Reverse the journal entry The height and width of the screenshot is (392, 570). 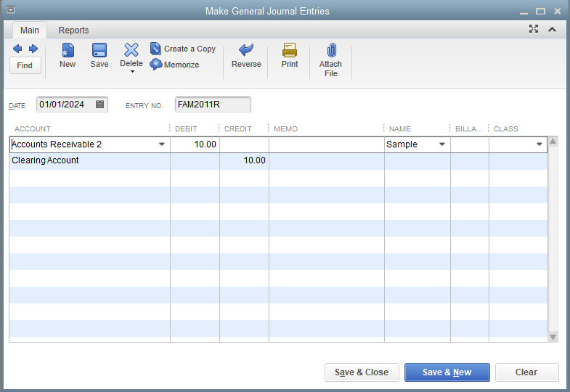[246, 55]
